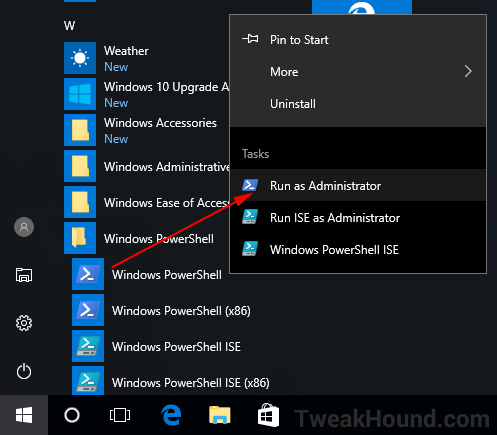
Task: Select Pin to Start option
Action: pyautogui.click(x=358, y=40)
